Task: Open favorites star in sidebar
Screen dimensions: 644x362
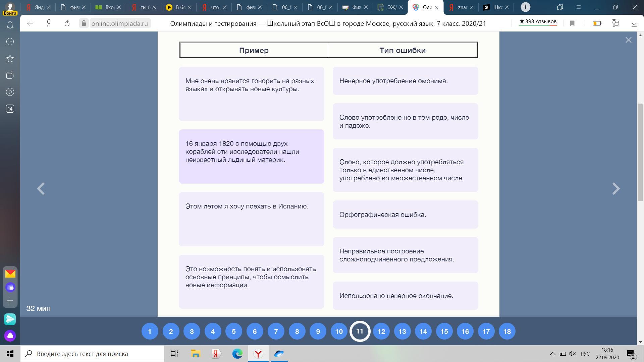Action: click(10, 59)
